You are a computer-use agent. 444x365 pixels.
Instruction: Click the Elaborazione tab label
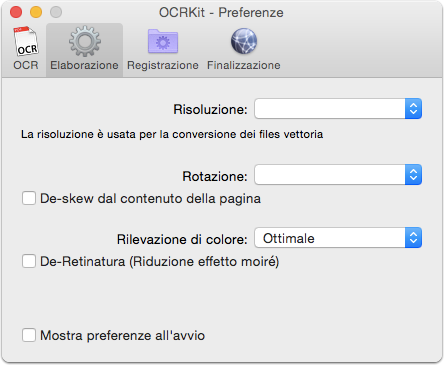[x=84, y=65]
